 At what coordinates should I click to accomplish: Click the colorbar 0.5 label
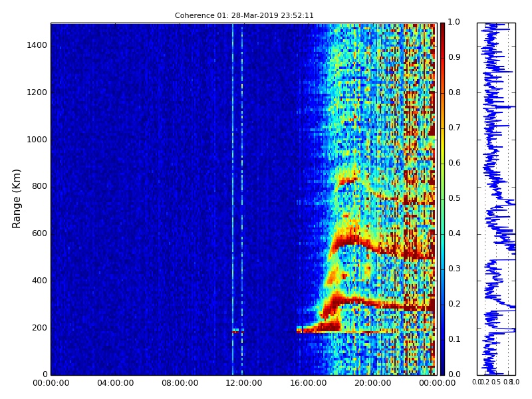(454, 198)
